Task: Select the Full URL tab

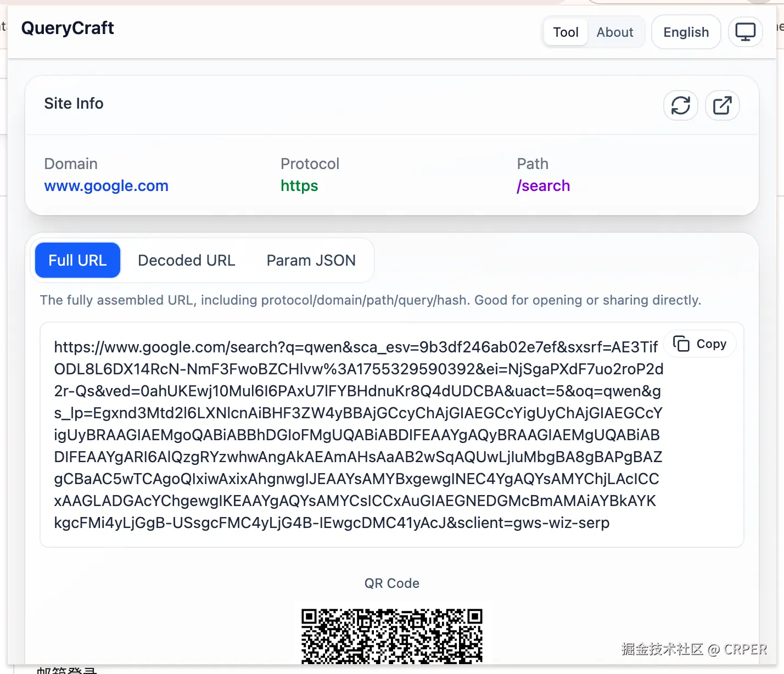Action: click(77, 260)
